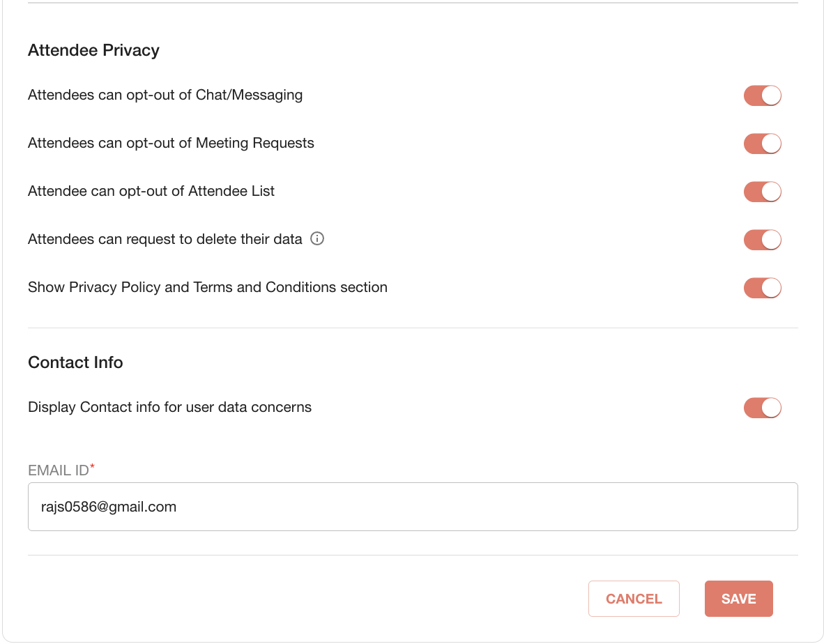
Task: Click the rajs0586@gmail.com email text
Action: click(x=109, y=507)
